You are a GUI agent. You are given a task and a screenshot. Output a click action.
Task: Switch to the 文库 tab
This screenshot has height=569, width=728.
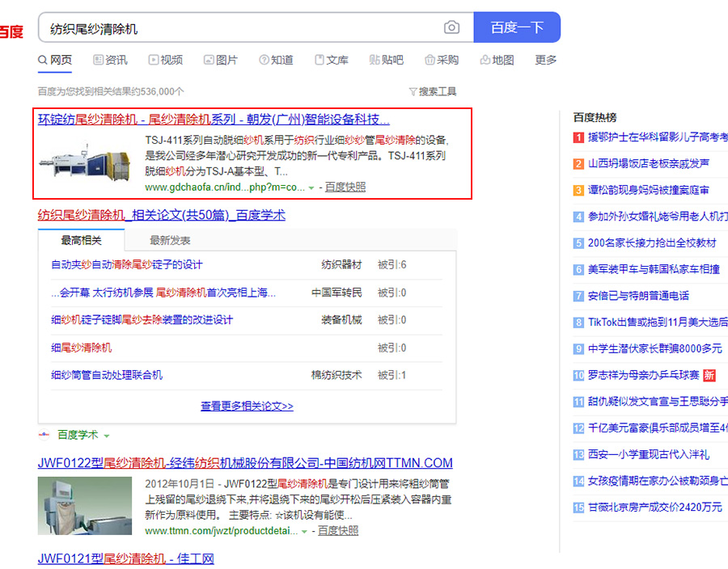(x=331, y=61)
